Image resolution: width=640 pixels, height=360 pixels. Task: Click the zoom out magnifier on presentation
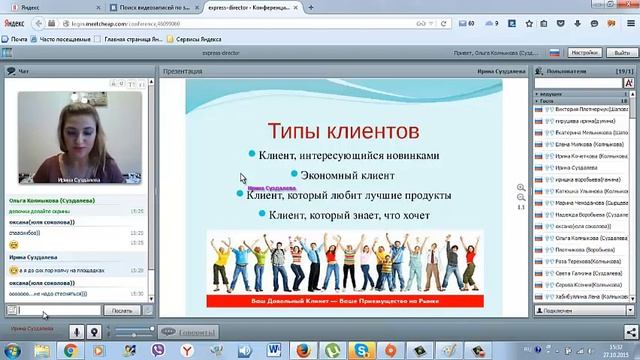pyautogui.click(x=521, y=198)
